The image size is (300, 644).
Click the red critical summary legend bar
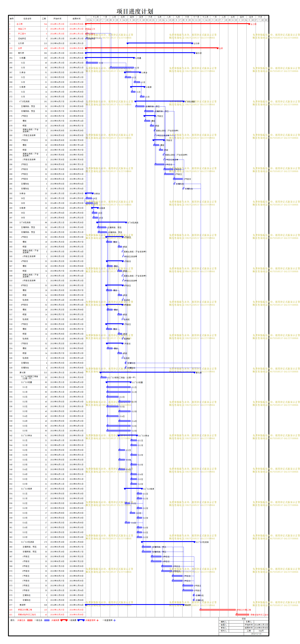(x=64, y=620)
